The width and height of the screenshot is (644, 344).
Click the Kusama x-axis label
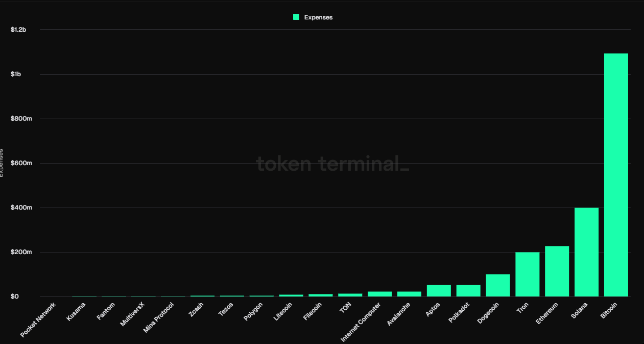click(76, 312)
